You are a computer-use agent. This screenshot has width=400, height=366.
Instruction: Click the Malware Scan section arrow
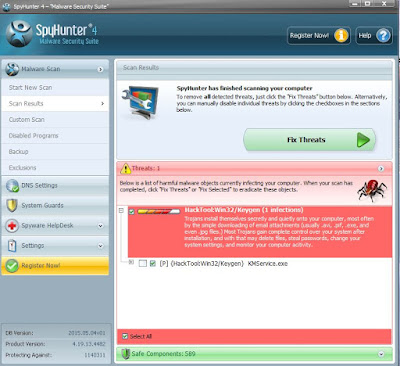pyautogui.click(x=100, y=69)
